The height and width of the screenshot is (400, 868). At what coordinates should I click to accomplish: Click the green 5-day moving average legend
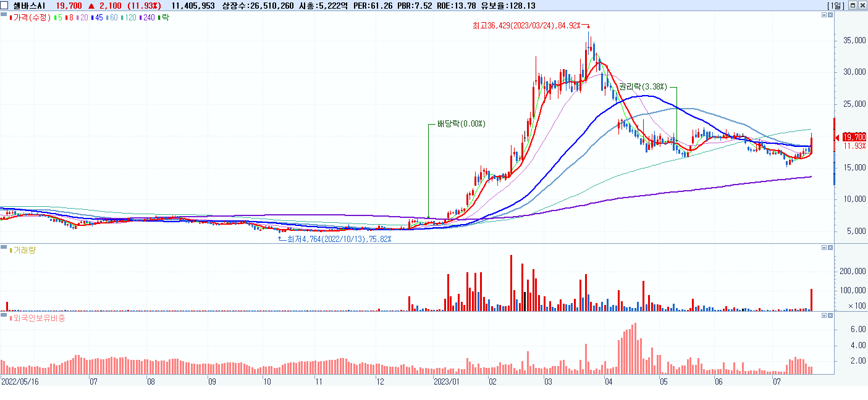pyautogui.click(x=58, y=17)
